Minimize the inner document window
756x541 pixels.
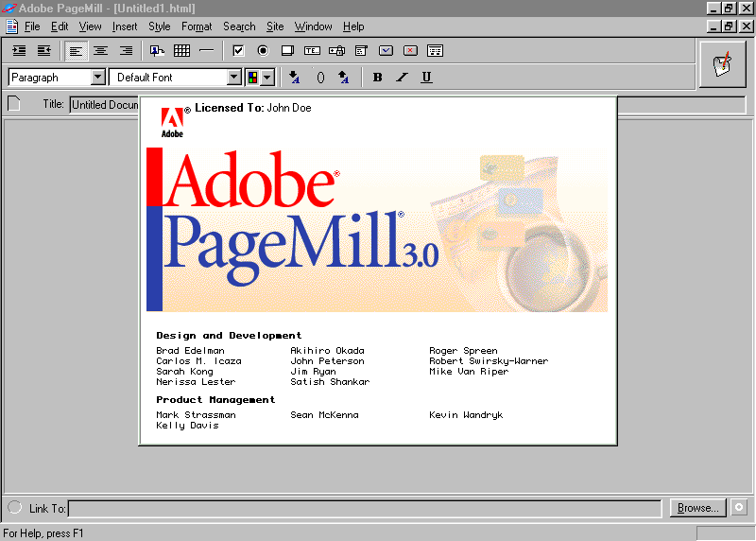pyautogui.click(x=714, y=26)
